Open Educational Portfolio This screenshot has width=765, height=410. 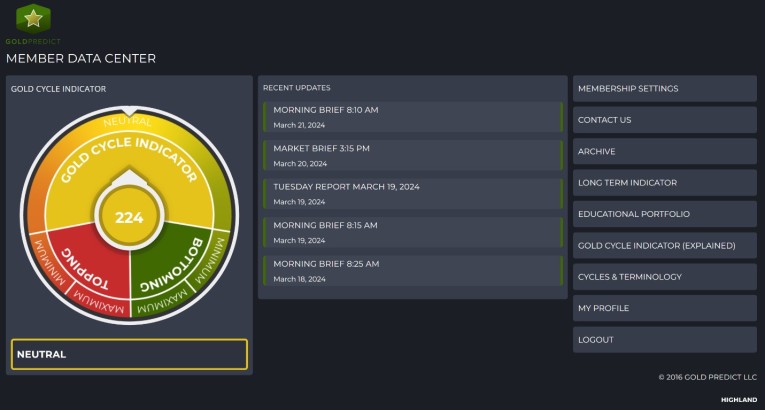coord(664,214)
